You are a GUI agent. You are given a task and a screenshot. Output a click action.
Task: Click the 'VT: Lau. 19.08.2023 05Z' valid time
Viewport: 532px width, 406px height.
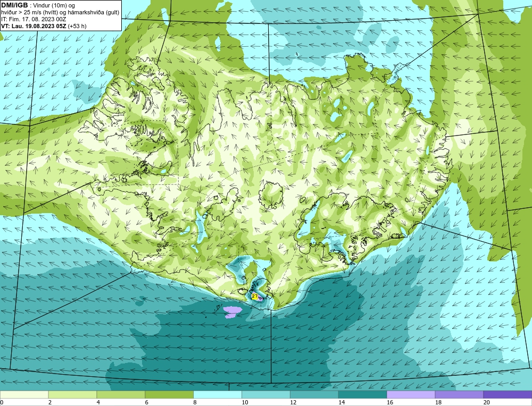(34, 26)
